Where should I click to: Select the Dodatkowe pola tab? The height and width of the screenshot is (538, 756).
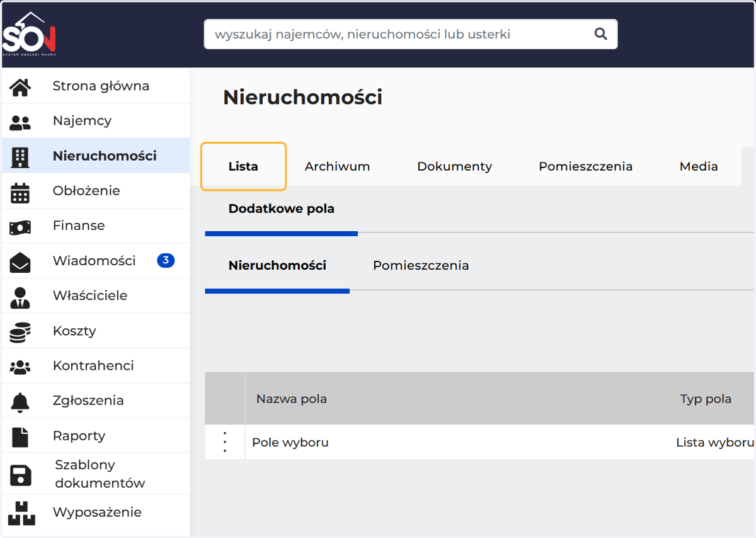[x=281, y=209]
